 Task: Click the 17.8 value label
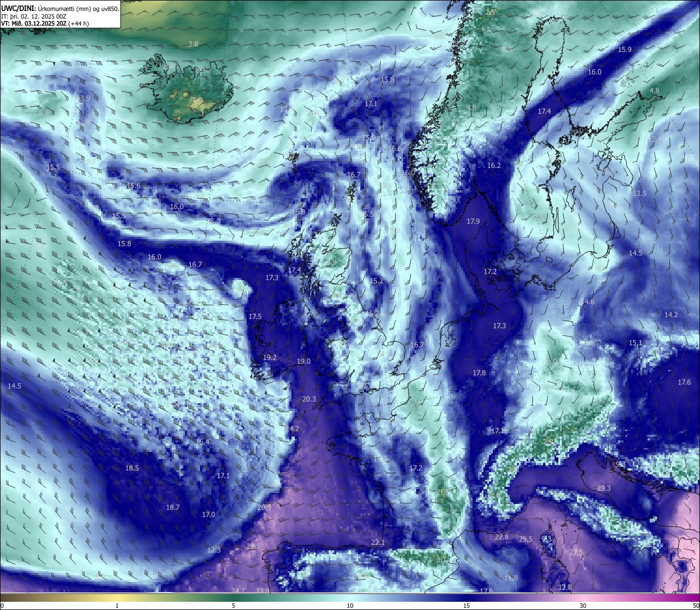(479, 373)
